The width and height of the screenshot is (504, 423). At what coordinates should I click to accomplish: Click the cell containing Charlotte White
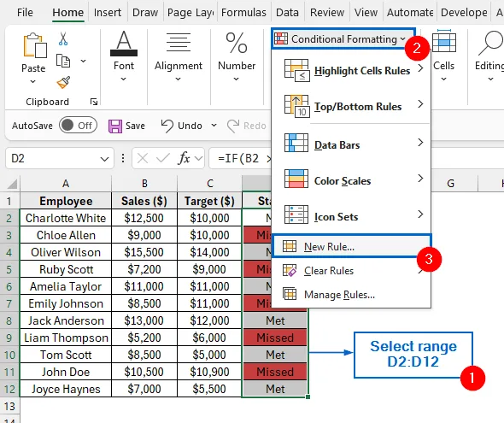66,218
